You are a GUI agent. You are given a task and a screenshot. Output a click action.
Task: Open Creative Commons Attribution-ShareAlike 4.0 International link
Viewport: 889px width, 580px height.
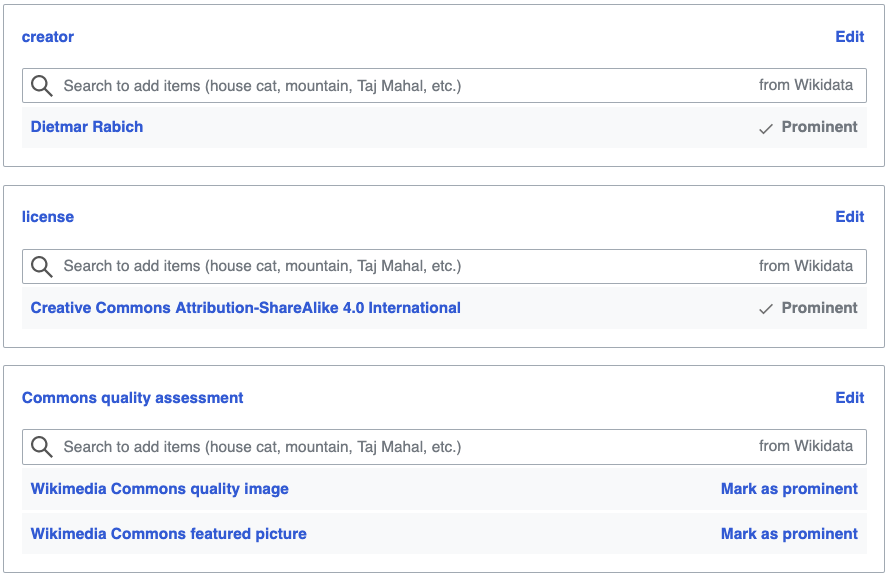246,308
